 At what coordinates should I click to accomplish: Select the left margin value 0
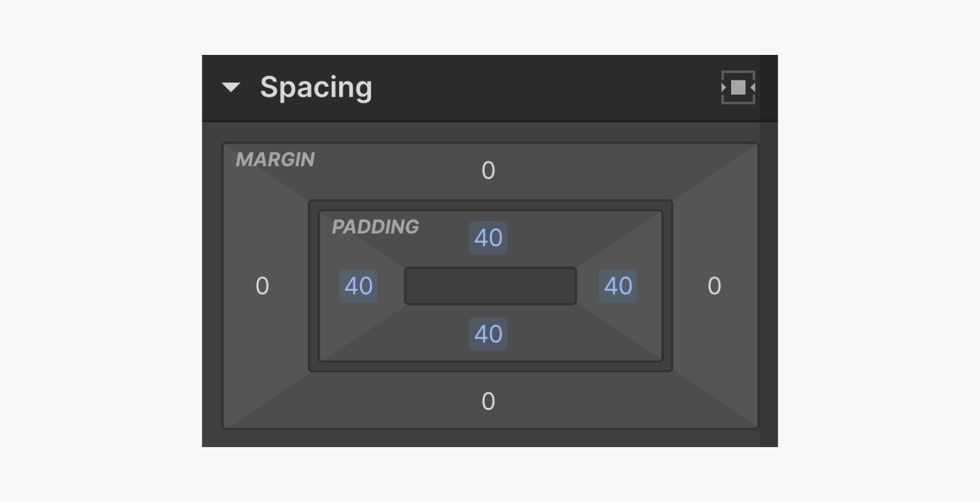point(262,286)
